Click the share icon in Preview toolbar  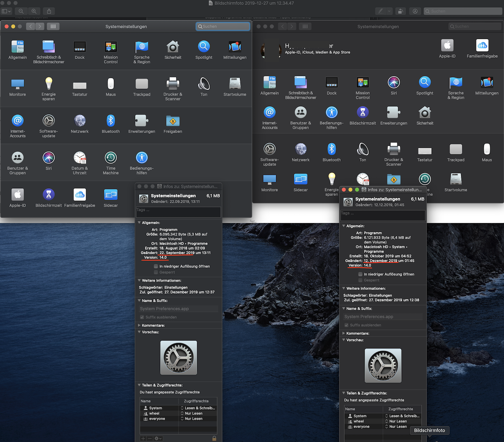tap(49, 11)
